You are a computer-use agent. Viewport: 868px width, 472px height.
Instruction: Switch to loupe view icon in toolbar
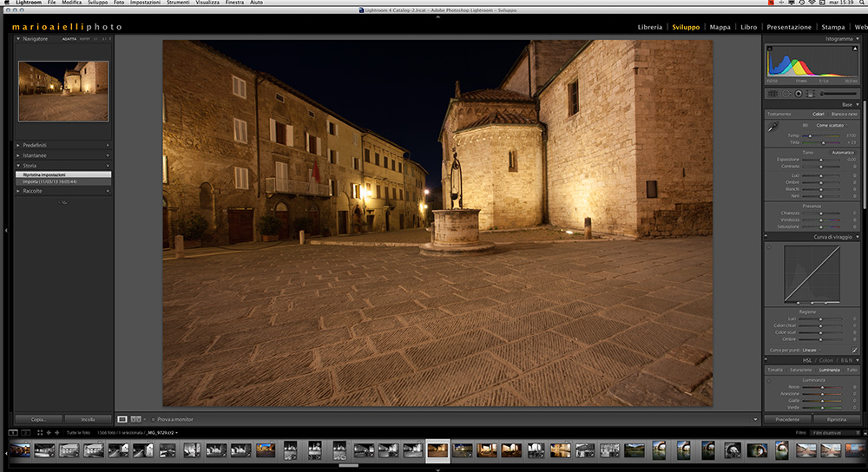122,419
